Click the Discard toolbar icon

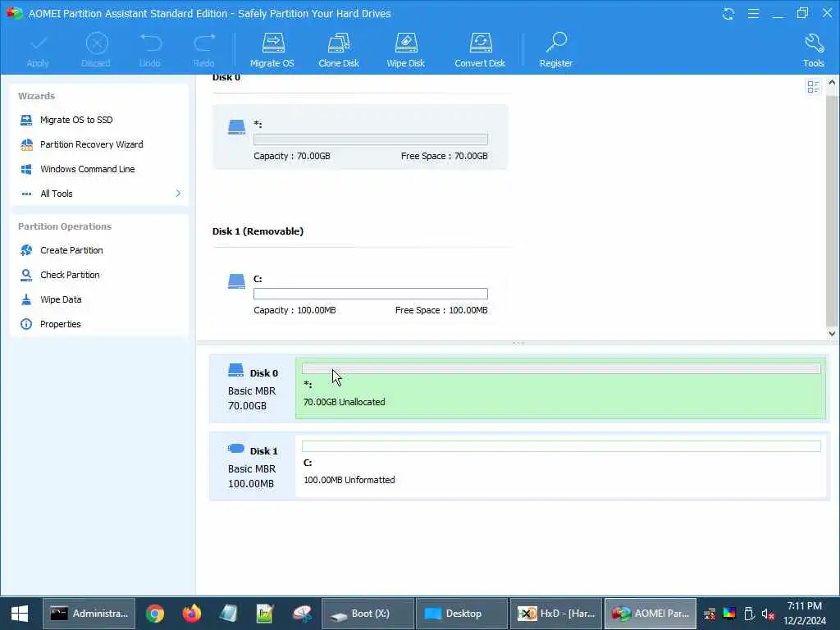pyautogui.click(x=97, y=43)
